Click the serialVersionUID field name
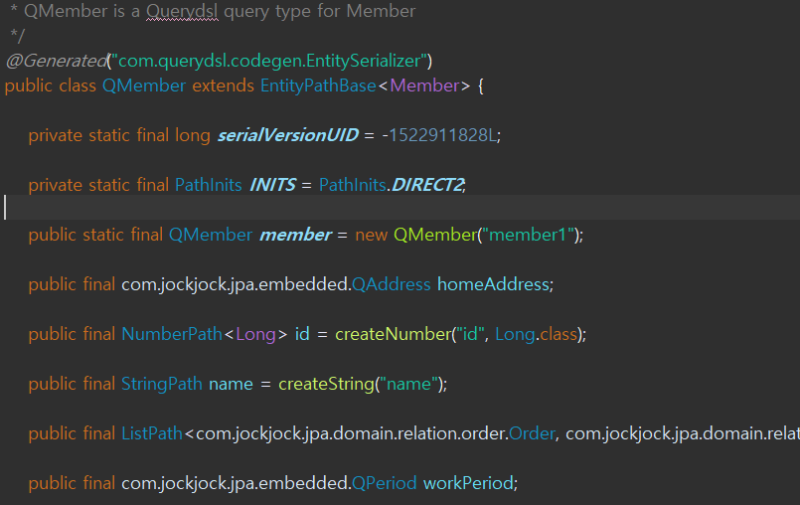Image resolution: width=800 pixels, height=505 pixels. (x=288, y=135)
